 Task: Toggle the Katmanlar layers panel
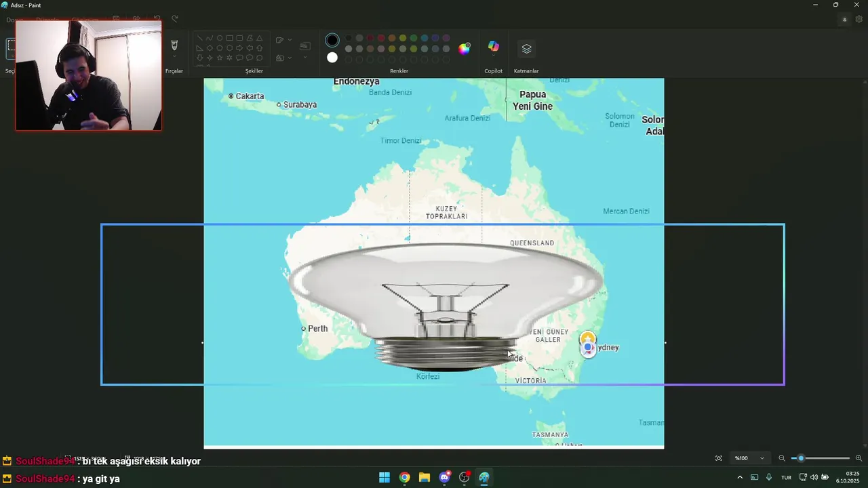[x=526, y=49]
